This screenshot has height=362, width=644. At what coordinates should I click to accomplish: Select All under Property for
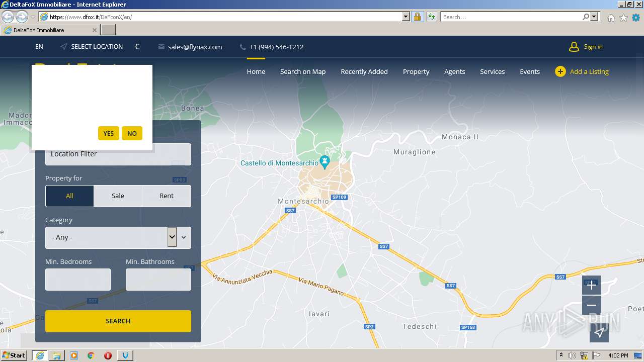[x=69, y=196]
